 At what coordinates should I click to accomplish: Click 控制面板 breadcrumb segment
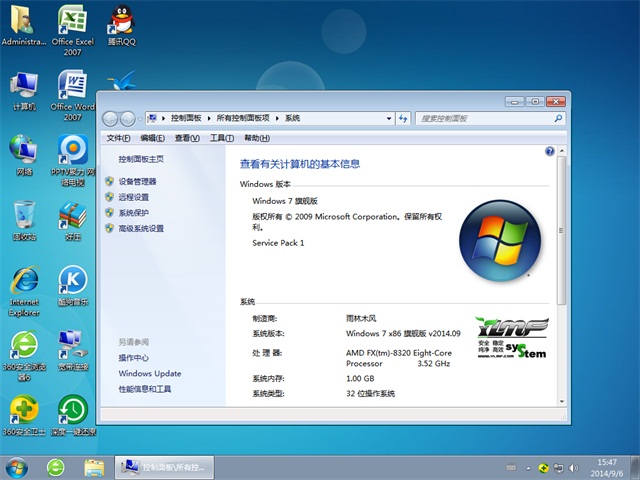click(186, 118)
